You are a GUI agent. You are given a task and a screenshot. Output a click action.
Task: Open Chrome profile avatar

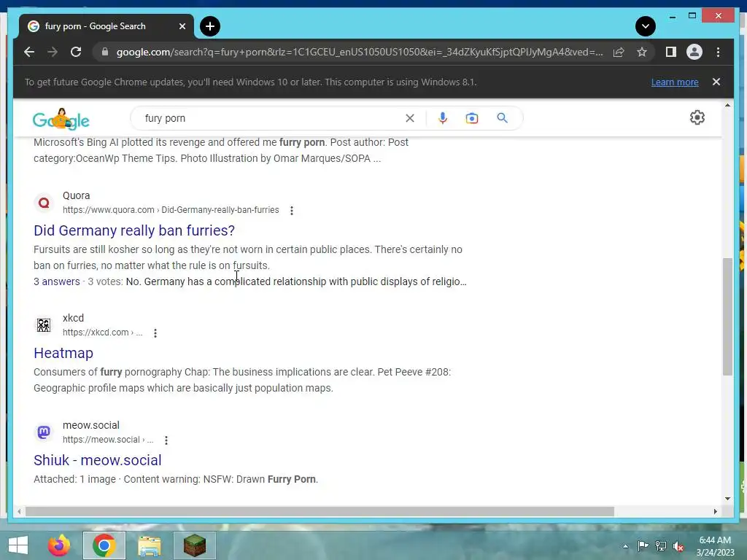[694, 52]
